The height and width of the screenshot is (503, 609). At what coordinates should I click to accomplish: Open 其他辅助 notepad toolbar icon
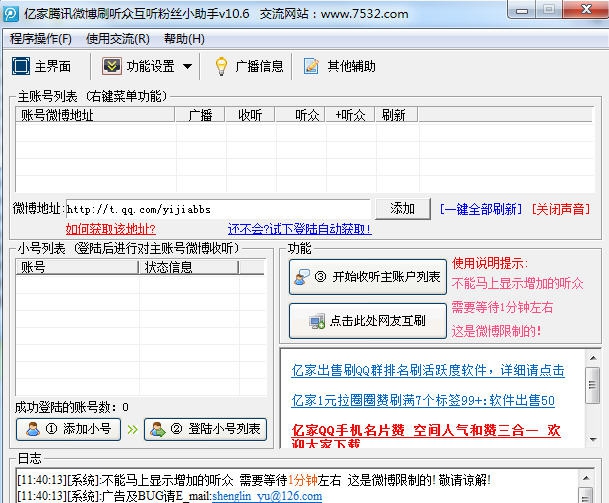[311, 66]
